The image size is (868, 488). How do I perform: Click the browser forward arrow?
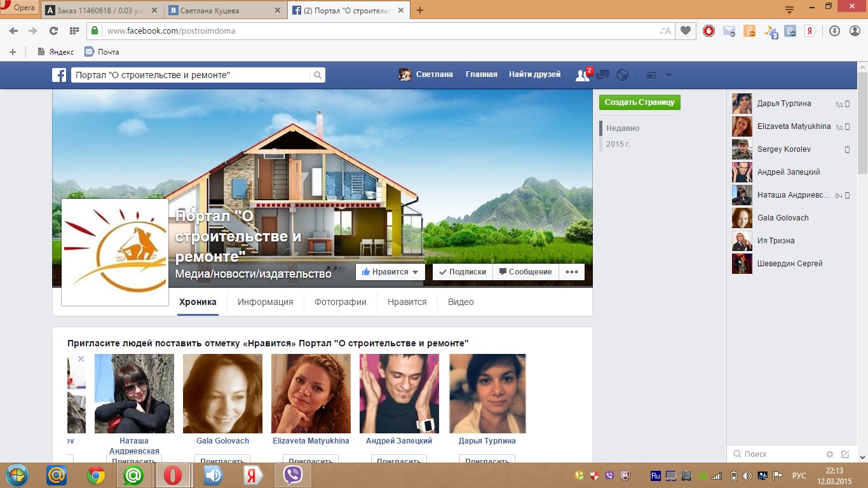coord(33,30)
